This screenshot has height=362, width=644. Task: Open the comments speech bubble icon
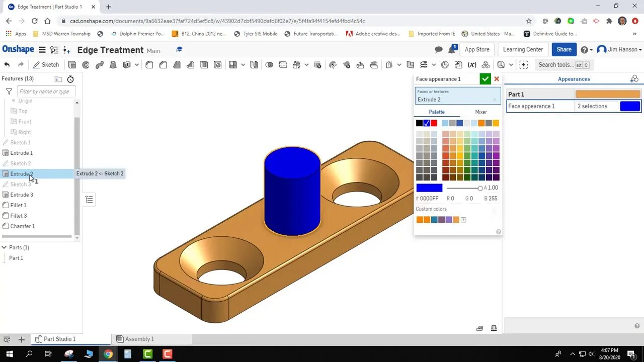point(439,50)
